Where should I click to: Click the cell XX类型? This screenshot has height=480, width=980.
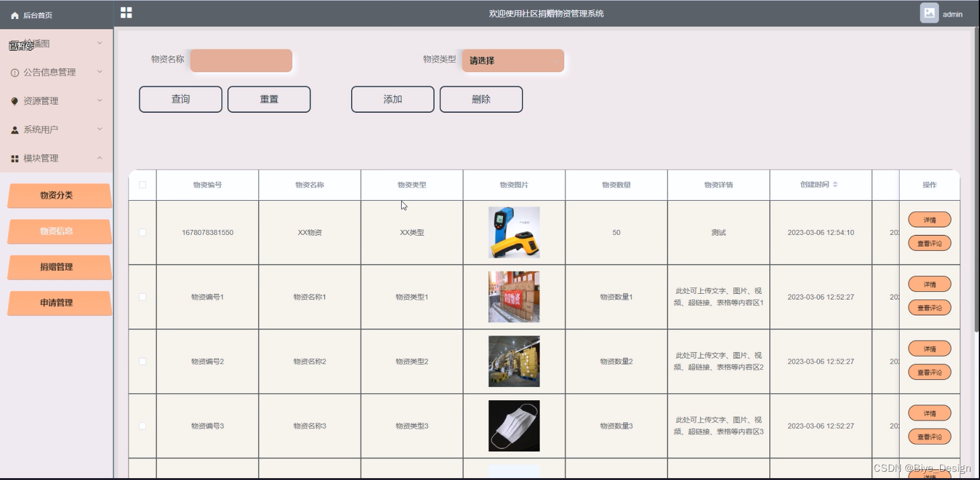click(412, 232)
